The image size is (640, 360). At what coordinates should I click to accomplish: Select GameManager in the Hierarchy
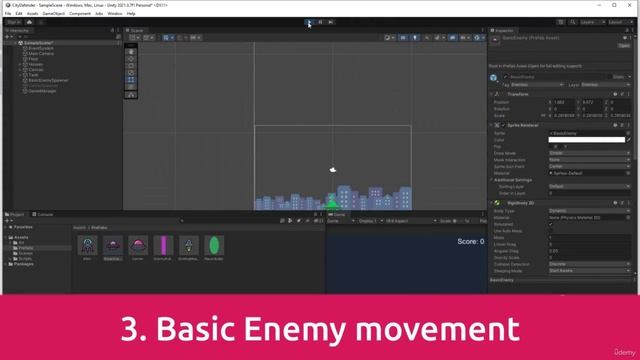pyautogui.click(x=42, y=91)
